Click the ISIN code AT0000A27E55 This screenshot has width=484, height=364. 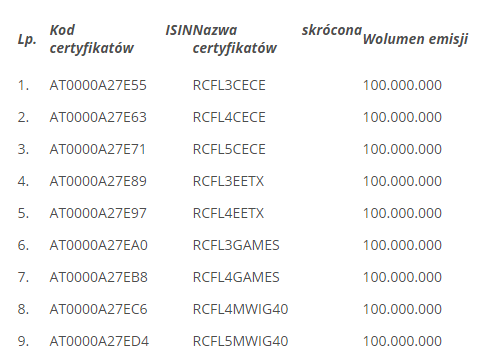tap(98, 85)
